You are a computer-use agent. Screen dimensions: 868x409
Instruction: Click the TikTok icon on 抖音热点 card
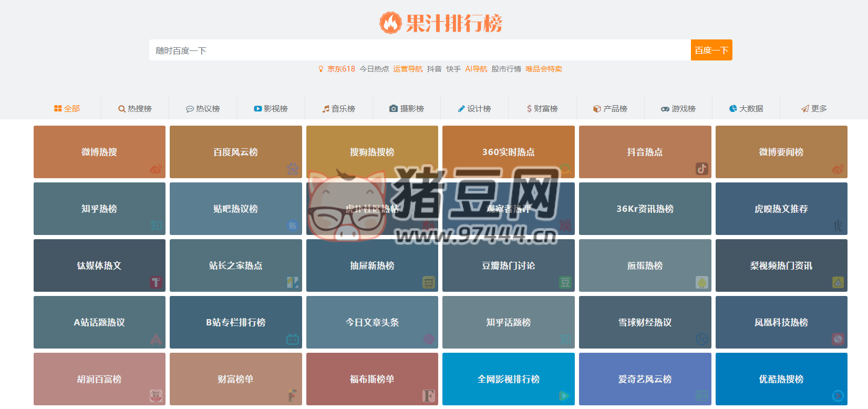[x=702, y=169]
